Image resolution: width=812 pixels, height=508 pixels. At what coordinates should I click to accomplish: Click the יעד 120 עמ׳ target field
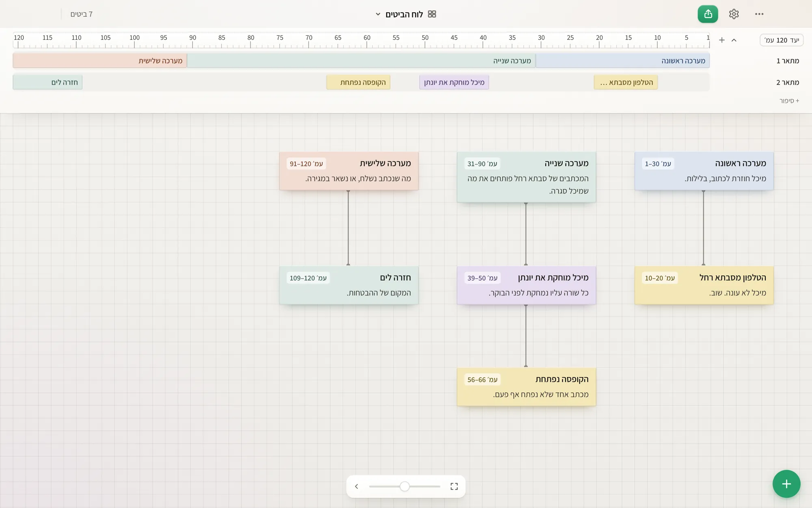[782, 40]
